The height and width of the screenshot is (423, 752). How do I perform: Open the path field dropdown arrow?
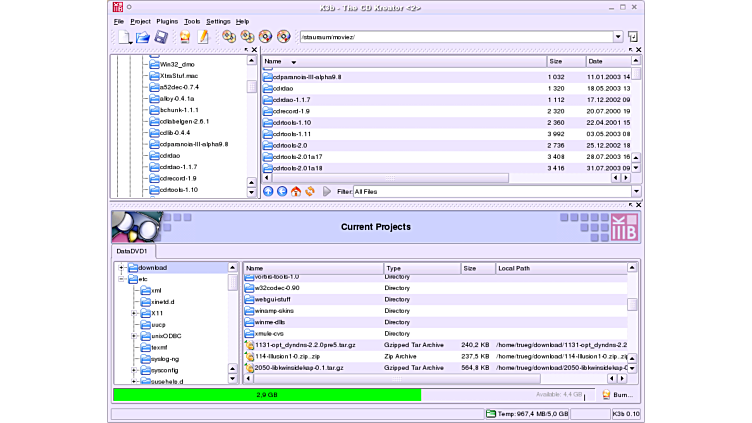618,37
